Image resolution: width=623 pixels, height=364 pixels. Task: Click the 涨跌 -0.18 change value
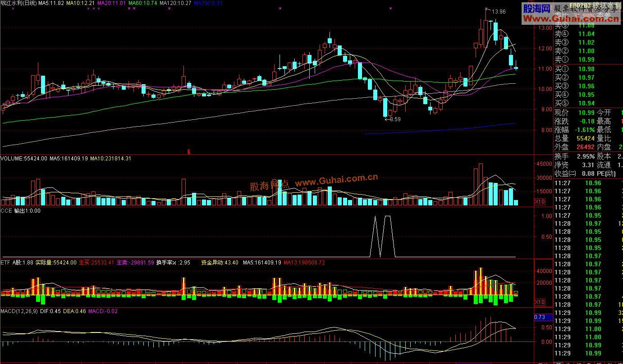coord(586,121)
